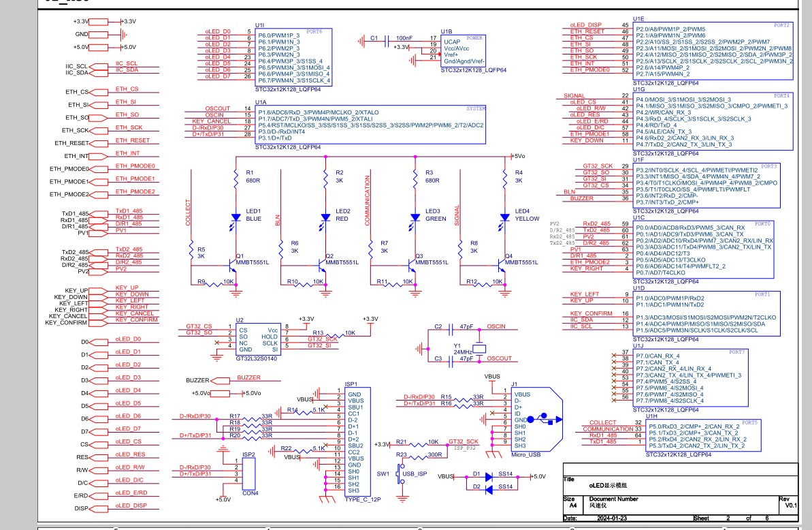
Task: Click the ISP_P32 label near GT32_SCK
Action: (x=464, y=448)
